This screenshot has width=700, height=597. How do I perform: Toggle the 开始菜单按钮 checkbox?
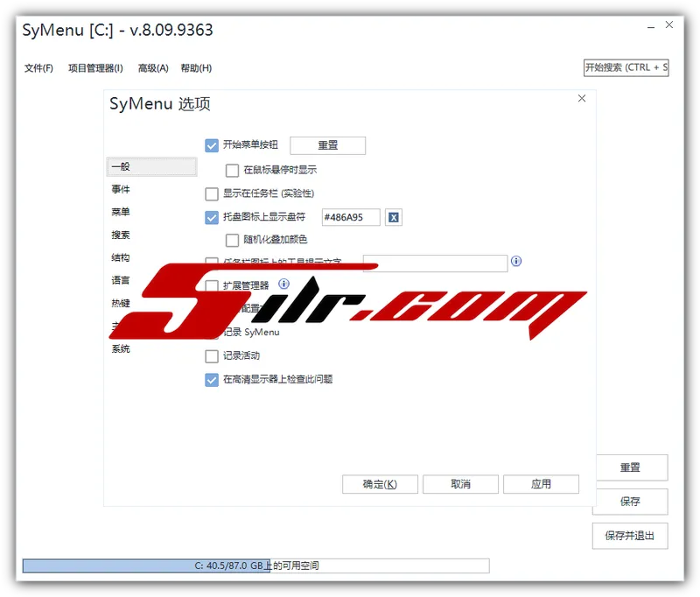212,145
